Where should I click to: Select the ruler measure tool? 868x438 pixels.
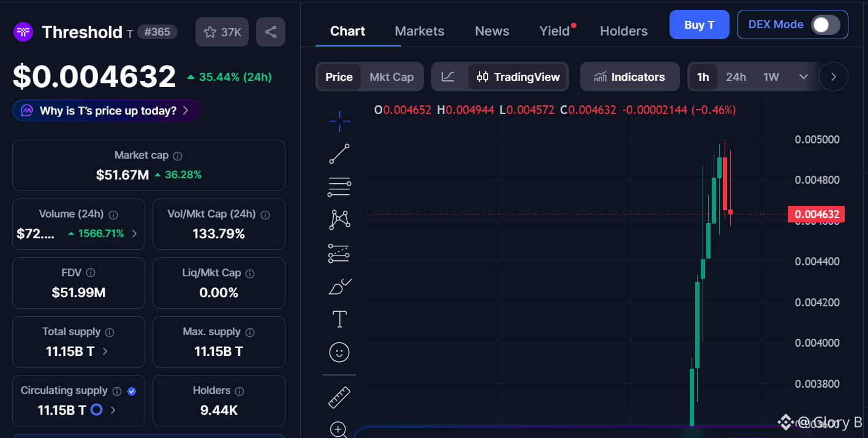[x=339, y=397]
